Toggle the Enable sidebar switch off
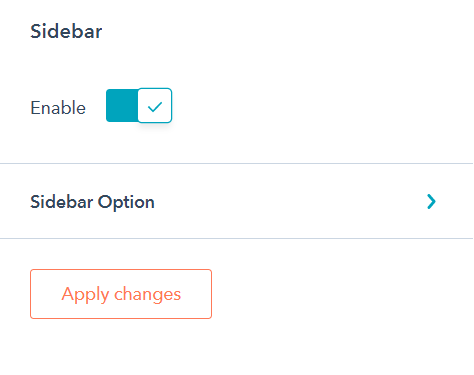Viewport: 474px width, 375px height. (139, 105)
